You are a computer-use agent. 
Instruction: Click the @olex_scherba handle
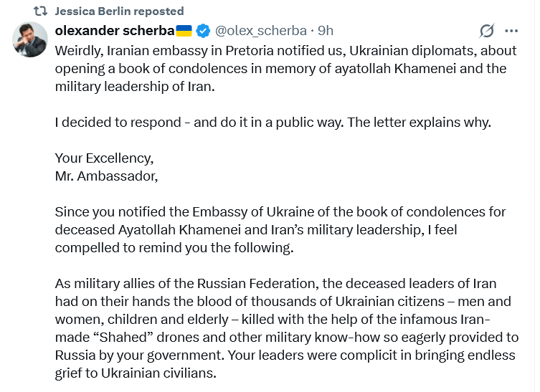click(x=261, y=31)
